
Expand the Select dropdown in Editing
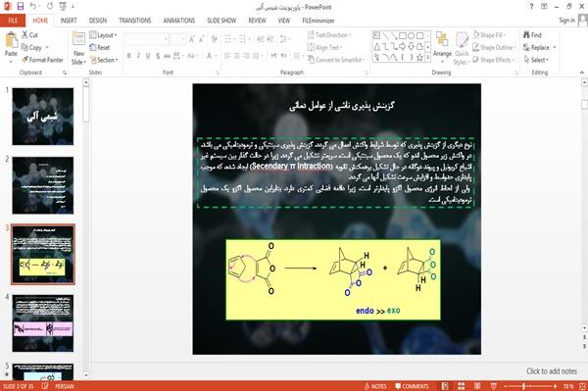point(536,60)
